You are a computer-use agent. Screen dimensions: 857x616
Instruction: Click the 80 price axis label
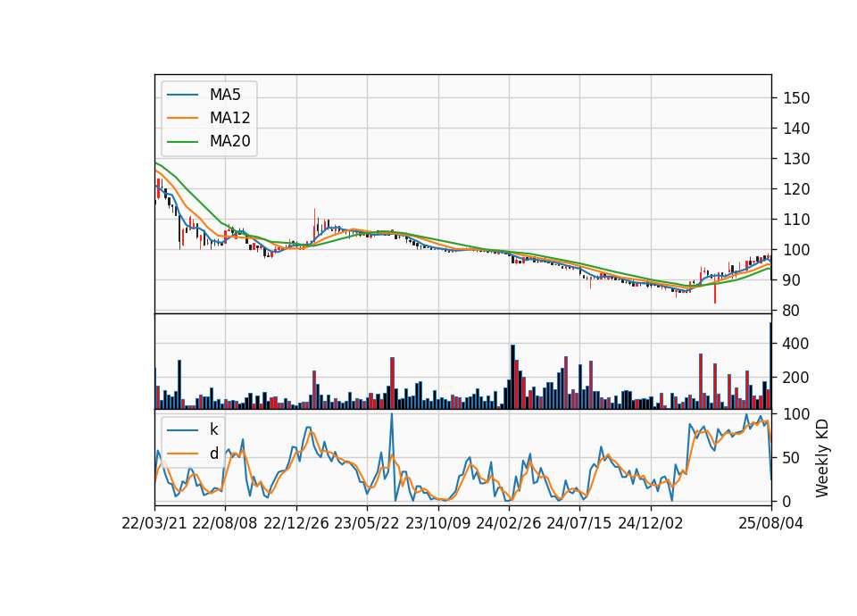pos(792,311)
